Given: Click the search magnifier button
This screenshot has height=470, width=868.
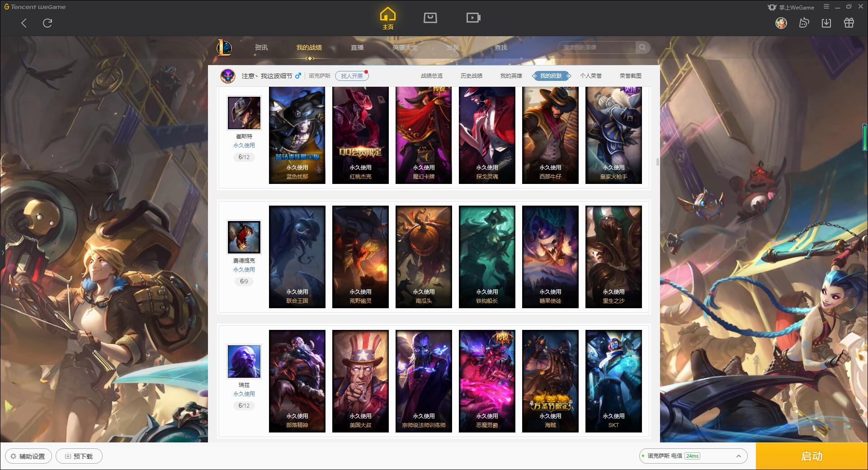Looking at the screenshot, I should point(642,47).
